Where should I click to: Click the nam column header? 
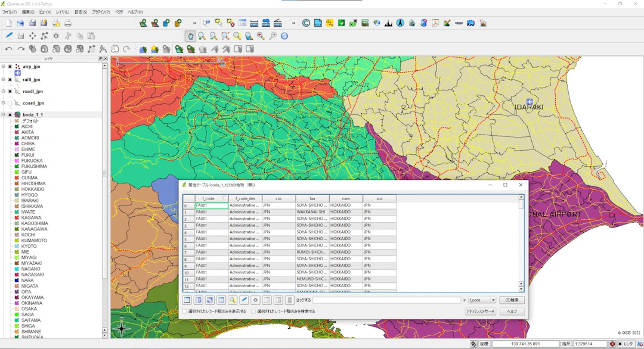click(346, 198)
